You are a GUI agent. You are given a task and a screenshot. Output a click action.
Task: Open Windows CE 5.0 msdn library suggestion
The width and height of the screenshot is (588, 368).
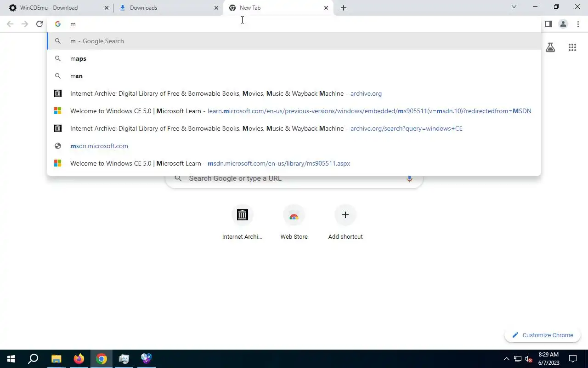tap(294, 163)
